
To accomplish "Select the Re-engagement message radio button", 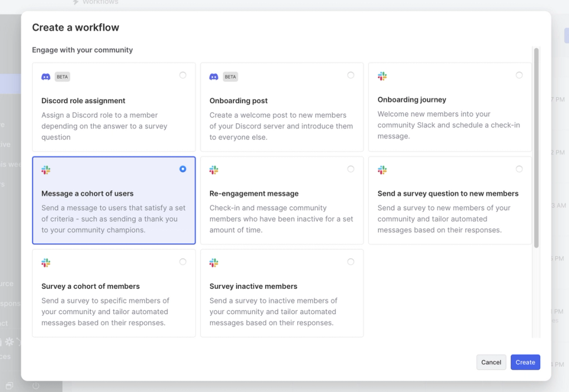I will (351, 169).
